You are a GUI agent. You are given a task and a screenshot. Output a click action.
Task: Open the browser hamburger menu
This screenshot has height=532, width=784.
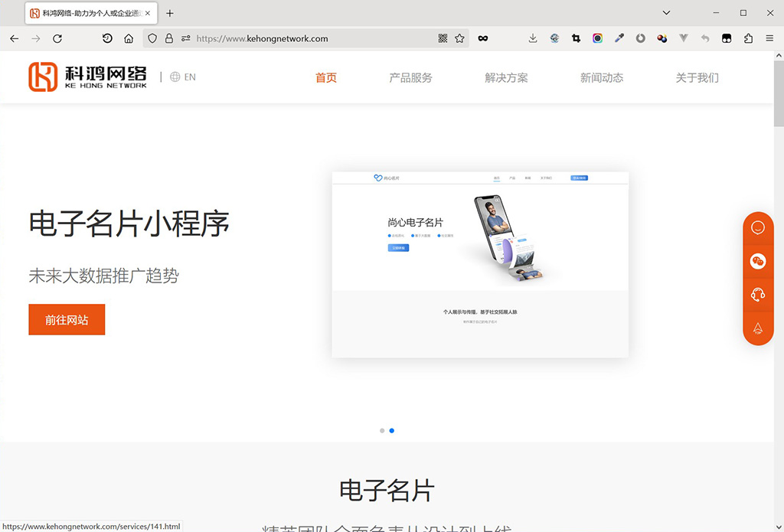tap(769, 38)
